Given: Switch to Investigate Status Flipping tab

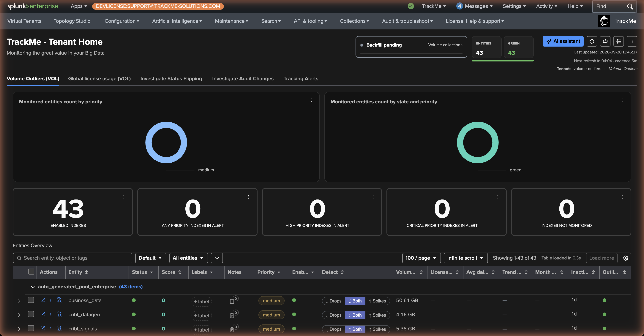Looking at the screenshot, I should pyautogui.click(x=171, y=79).
